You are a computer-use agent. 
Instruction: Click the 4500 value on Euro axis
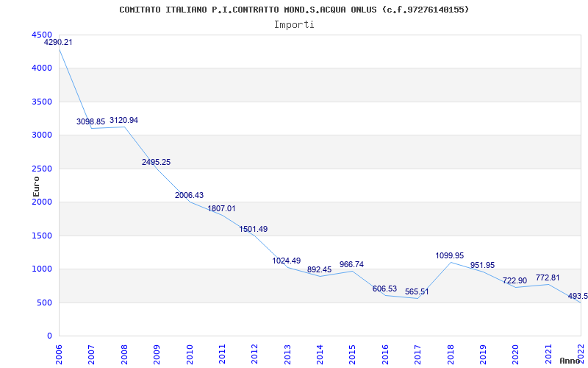42,35
